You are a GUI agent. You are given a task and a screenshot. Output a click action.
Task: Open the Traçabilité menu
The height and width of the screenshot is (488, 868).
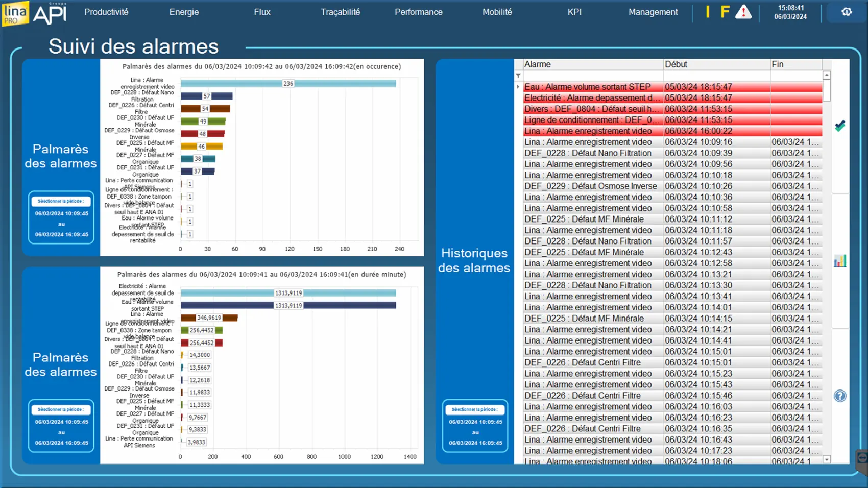coord(340,12)
